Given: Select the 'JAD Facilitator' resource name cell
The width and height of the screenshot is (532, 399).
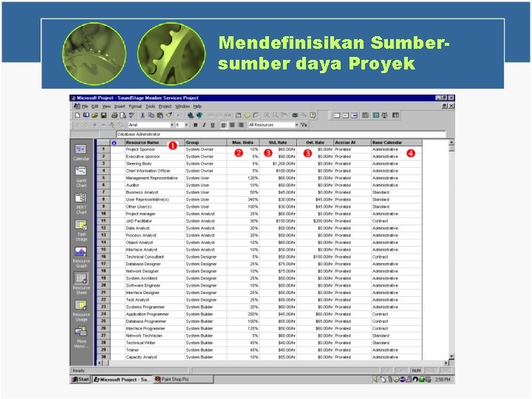Looking at the screenshot, I should tap(154, 221).
